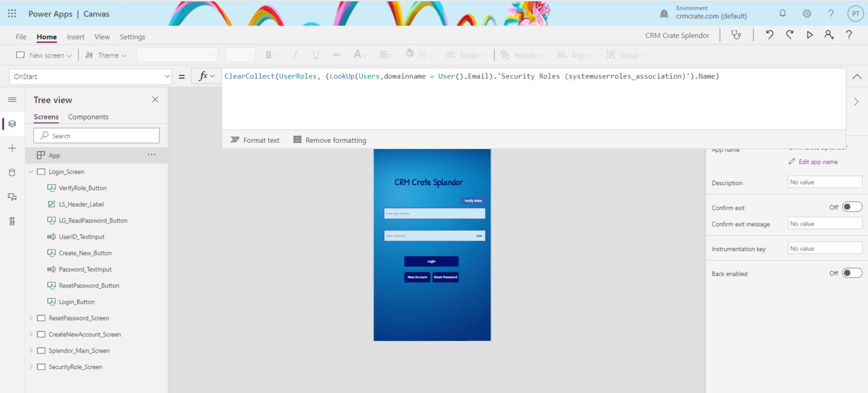This screenshot has height=393, width=868.
Task: Click the Tree view search box
Action: pos(96,136)
